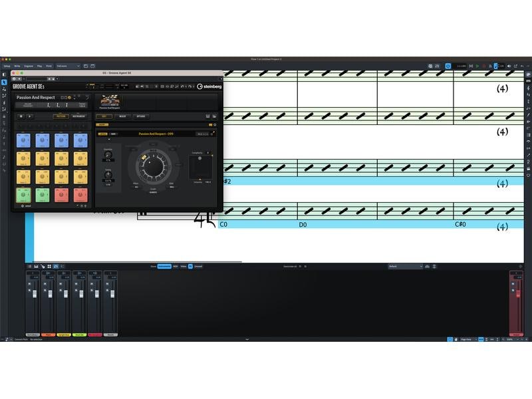Toggle MIDI channels in mixer Show bar
The width and height of the screenshot is (532, 399).
176,267
